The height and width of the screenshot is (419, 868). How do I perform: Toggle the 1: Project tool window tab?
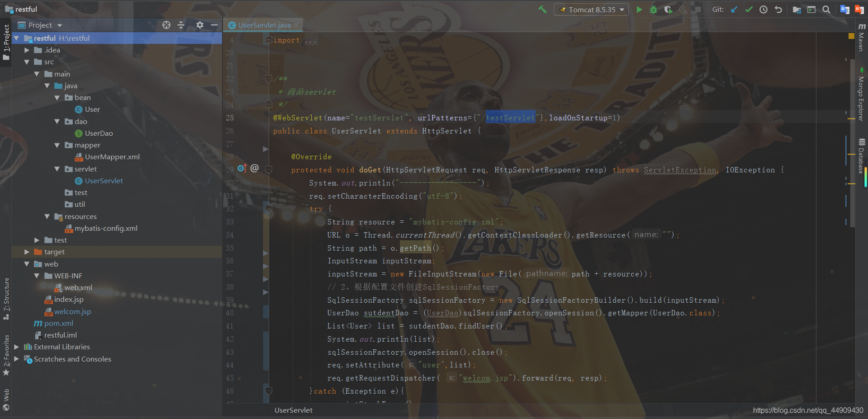pyautogui.click(x=6, y=42)
